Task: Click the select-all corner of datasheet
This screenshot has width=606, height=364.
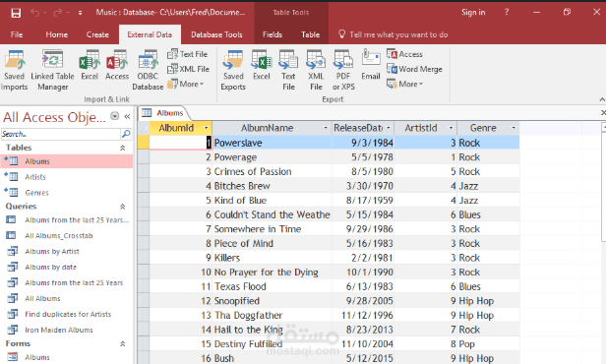Action: pos(144,128)
